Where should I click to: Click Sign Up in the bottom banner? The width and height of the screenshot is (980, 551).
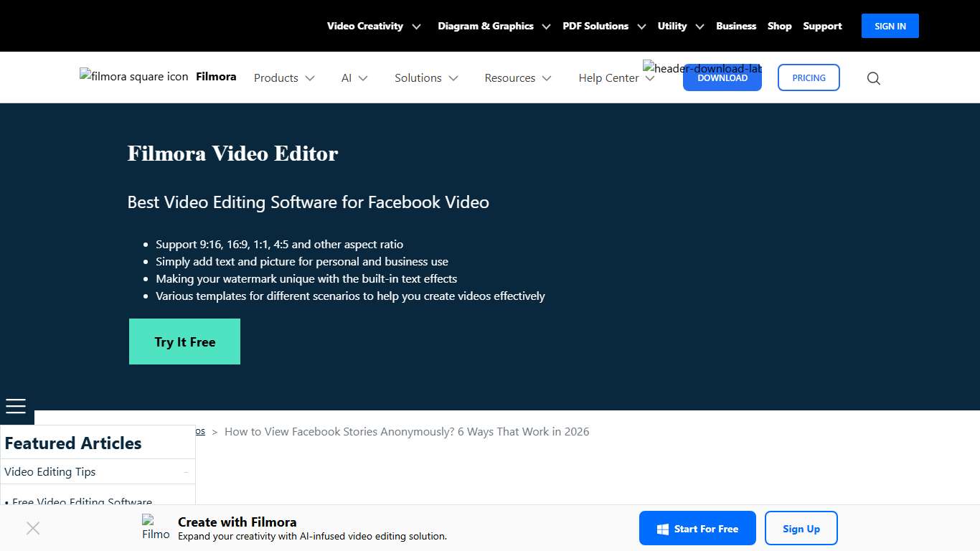(801, 528)
